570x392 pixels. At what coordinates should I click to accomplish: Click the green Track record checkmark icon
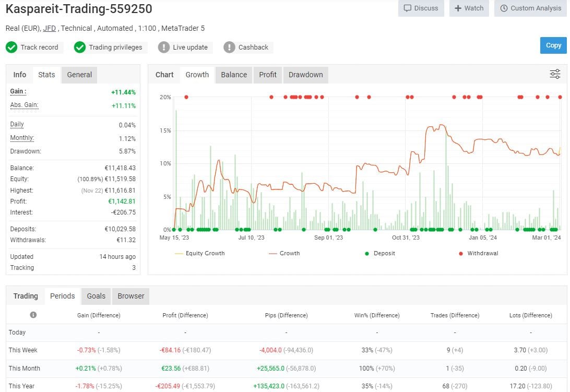(11, 47)
